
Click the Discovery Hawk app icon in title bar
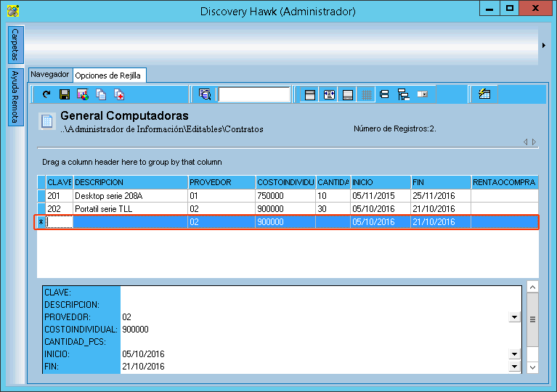(x=13, y=11)
